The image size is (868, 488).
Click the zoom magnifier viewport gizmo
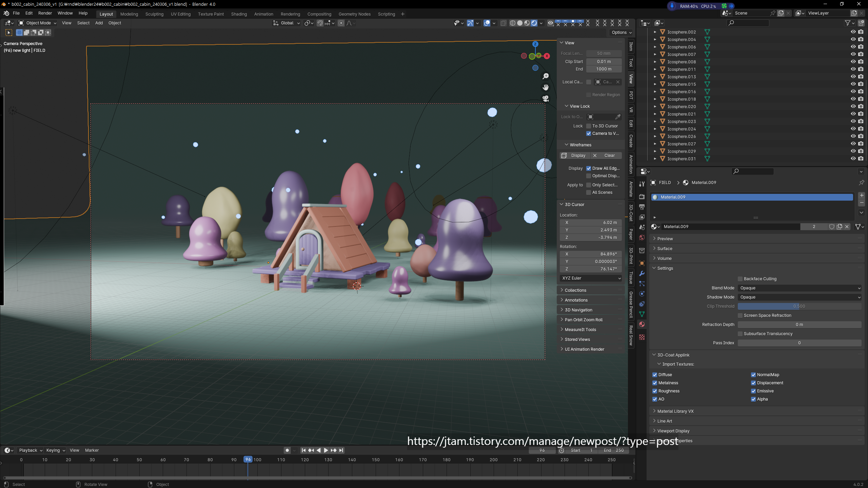[546, 76]
